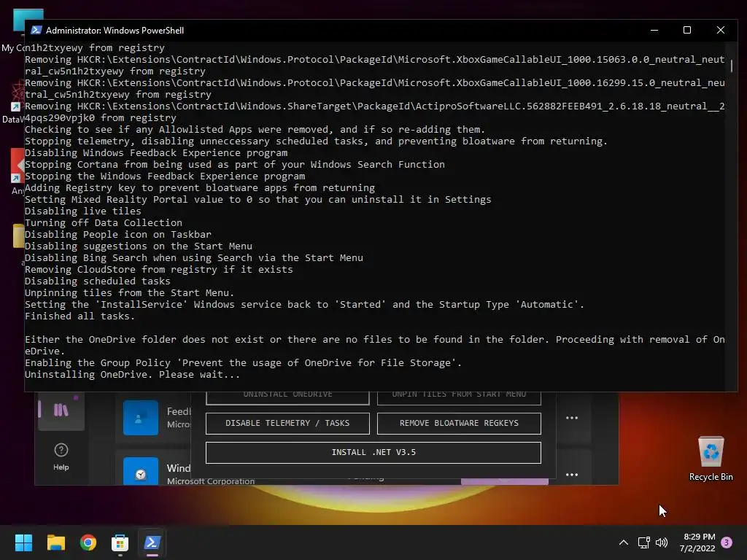This screenshot has width=747, height=560.
Task: Open Microsoft Store from the taskbar
Action: click(x=120, y=542)
